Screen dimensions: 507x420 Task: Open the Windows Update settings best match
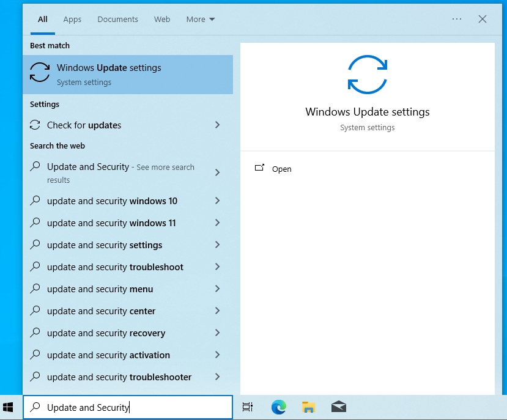128,75
